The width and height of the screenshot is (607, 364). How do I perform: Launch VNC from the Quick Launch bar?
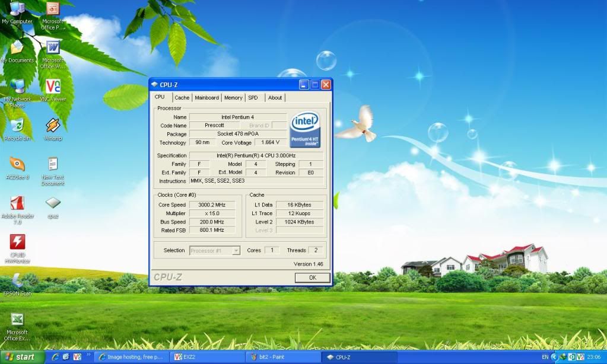pos(77,357)
